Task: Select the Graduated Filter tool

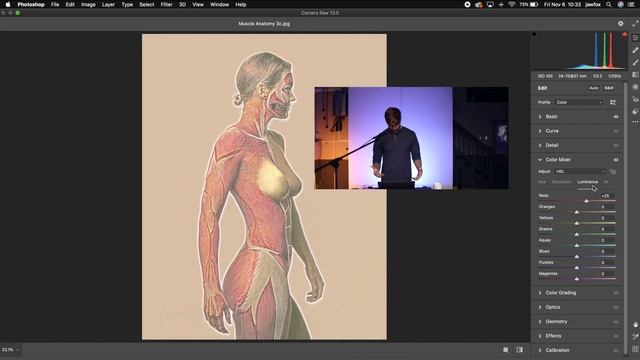Action: pyautogui.click(x=635, y=75)
